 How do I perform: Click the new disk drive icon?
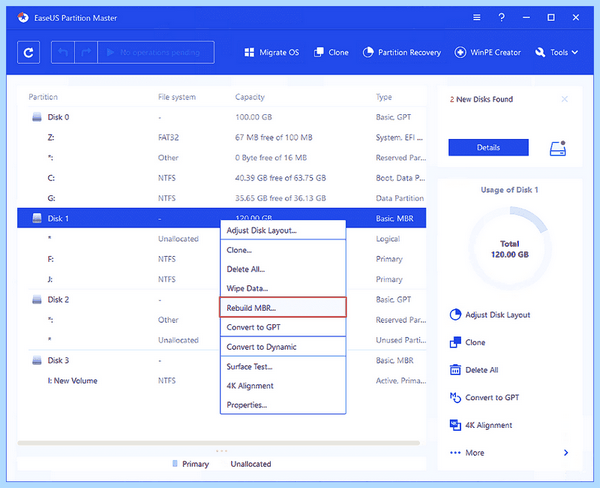pos(558,149)
